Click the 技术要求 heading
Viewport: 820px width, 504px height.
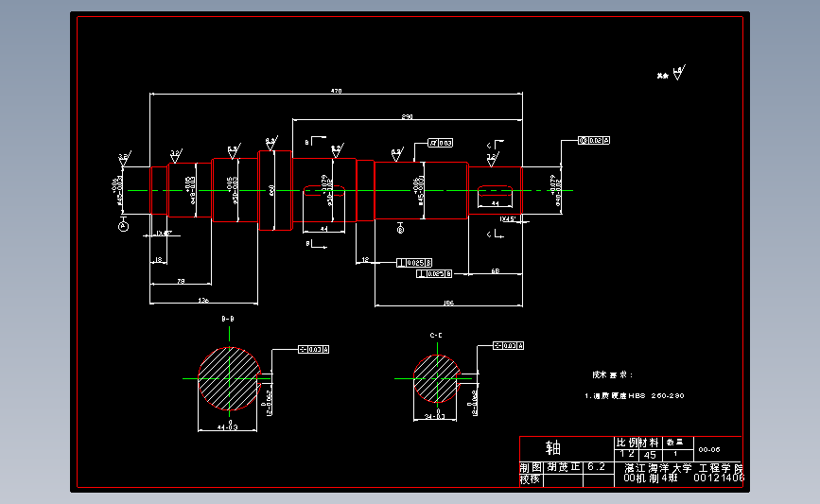point(612,374)
